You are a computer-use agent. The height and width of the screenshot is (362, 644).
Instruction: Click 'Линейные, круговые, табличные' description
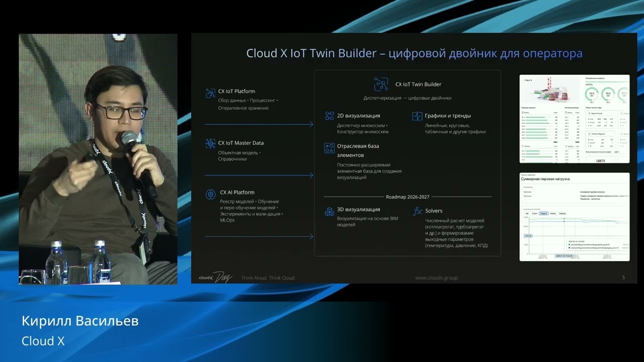[455, 129]
